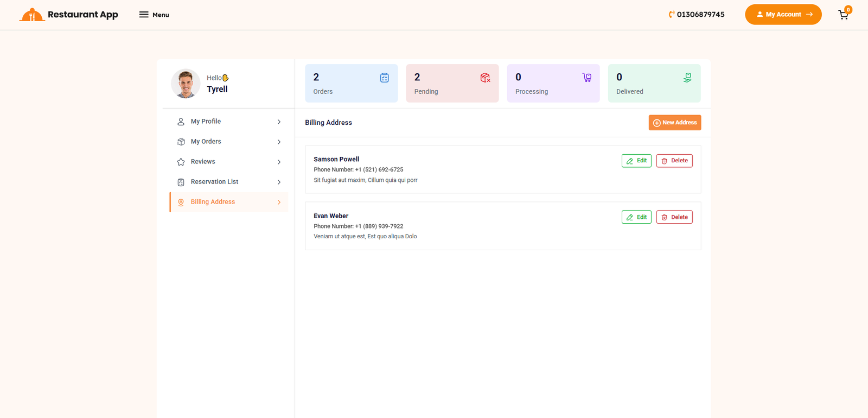
Task: Add a New Address
Action: click(x=674, y=123)
